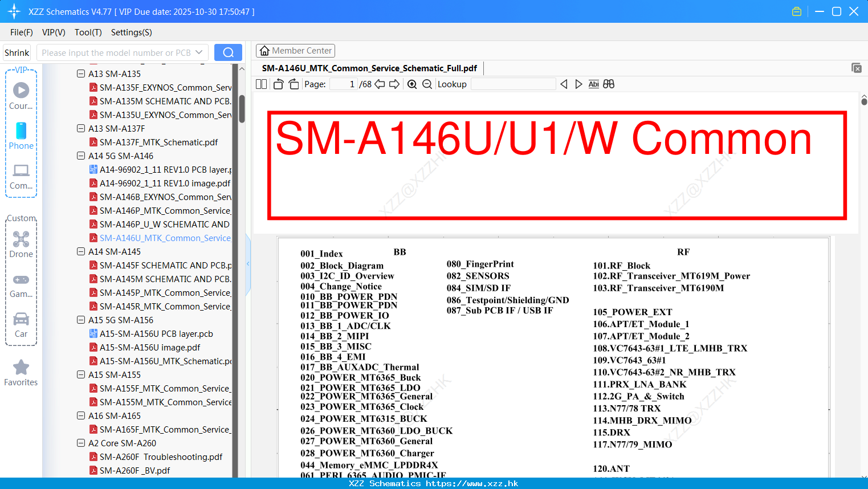
Task: Click the yellow toolbox icon in title bar
Action: (x=797, y=11)
